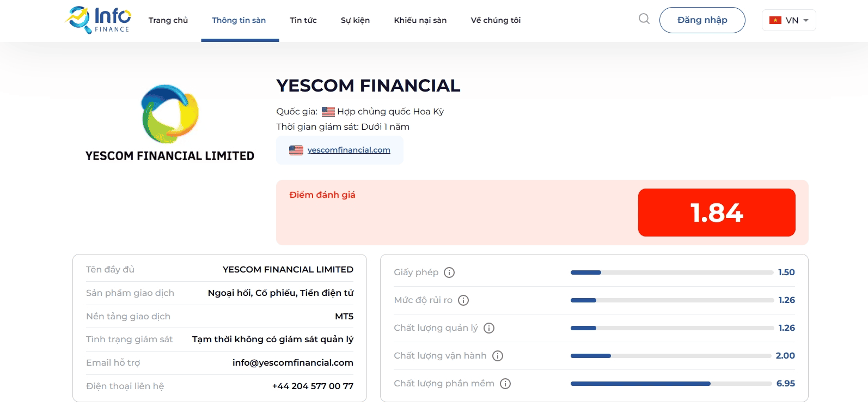Open the Tin tức menu item

(x=303, y=20)
